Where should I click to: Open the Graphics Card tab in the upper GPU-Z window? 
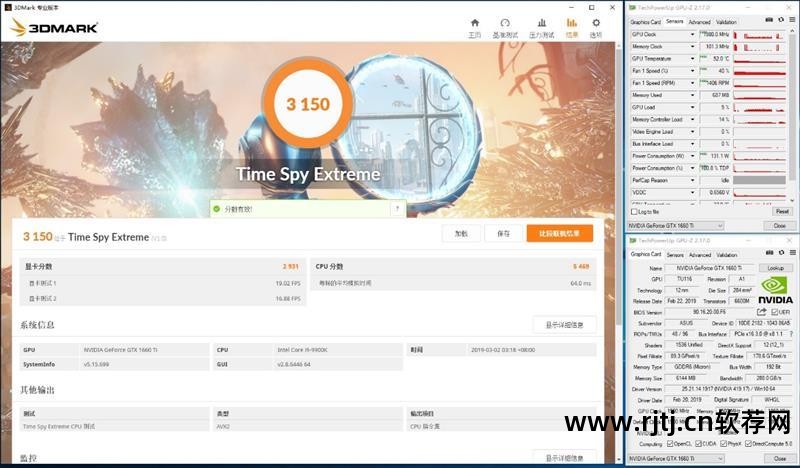pos(645,22)
